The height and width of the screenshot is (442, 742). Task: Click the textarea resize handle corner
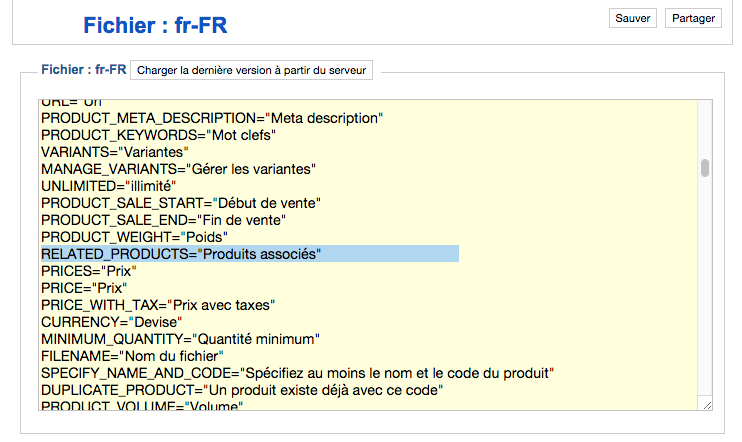coord(707,404)
